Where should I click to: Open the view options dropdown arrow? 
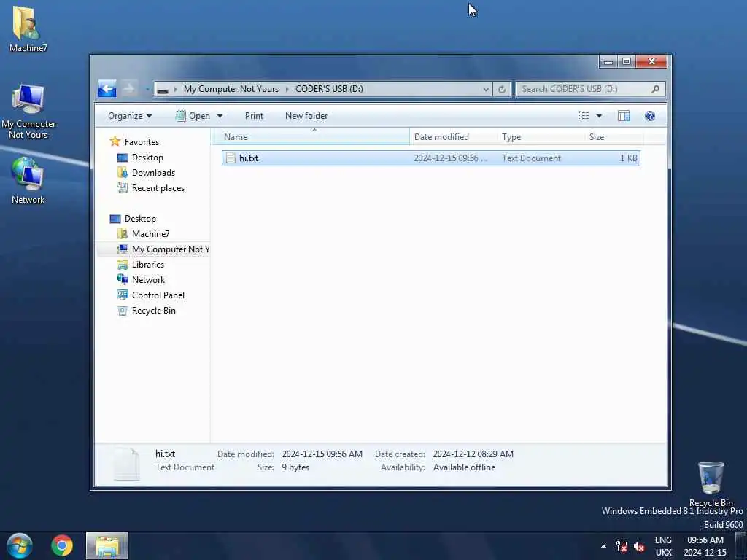pos(599,116)
